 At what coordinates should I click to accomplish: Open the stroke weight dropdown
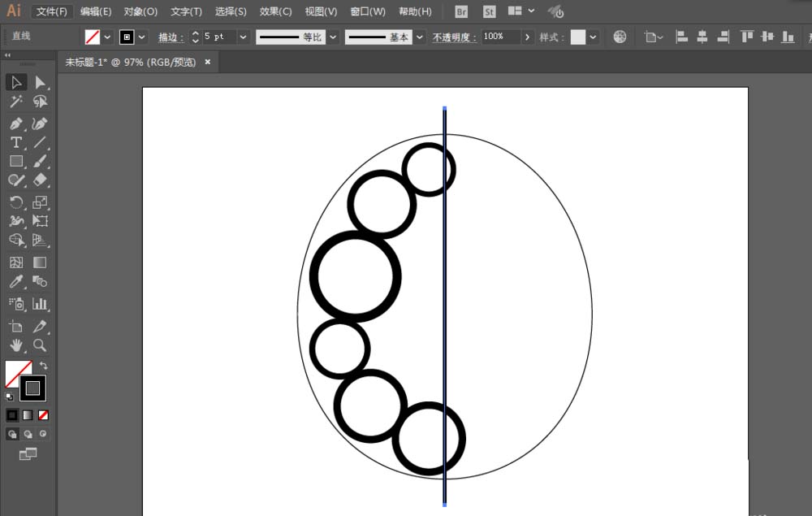[244, 37]
